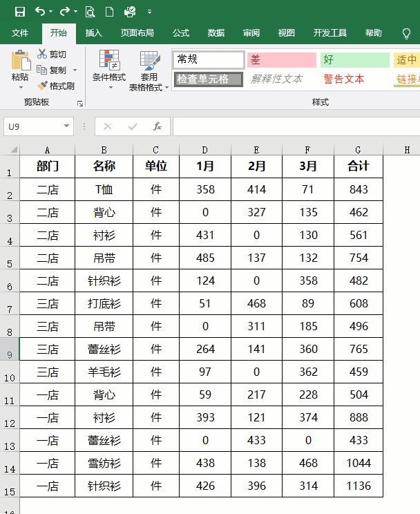Apply the 差 red cell style
420x514 pixels.
click(x=282, y=59)
